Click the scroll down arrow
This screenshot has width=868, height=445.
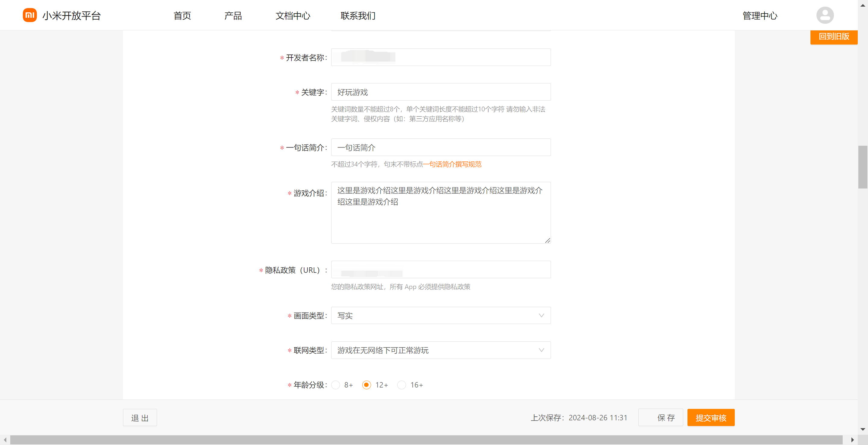pyautogui.click(x=863, y=430)
